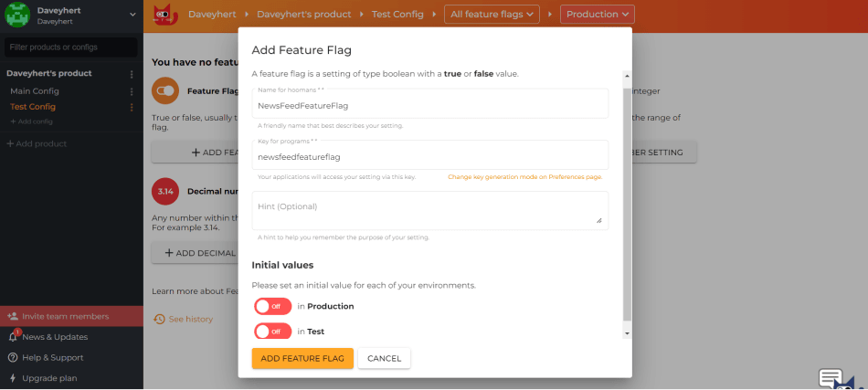
Task: Open kebab menu next to Main Config
Action: [132, 91]
